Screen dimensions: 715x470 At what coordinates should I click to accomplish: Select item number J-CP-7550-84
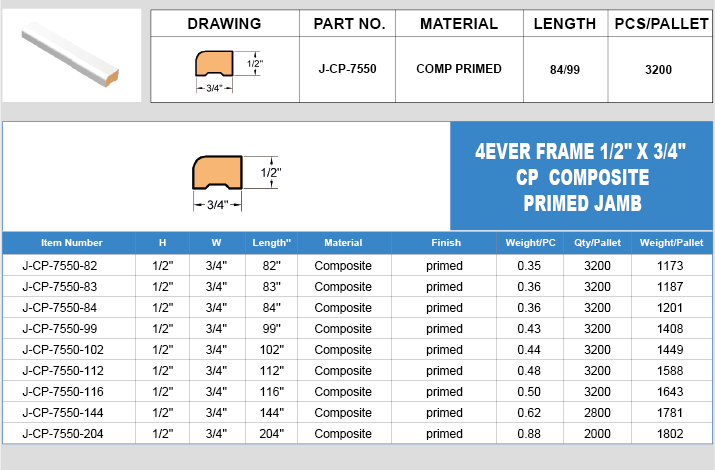click(60, 308)
